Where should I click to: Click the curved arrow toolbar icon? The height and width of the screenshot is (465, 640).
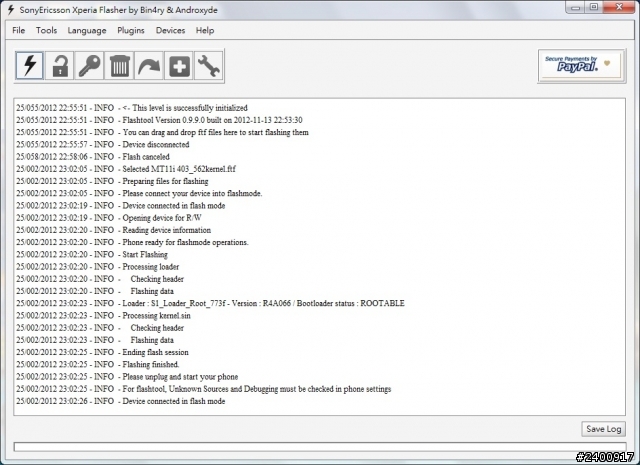click(149, 65)
